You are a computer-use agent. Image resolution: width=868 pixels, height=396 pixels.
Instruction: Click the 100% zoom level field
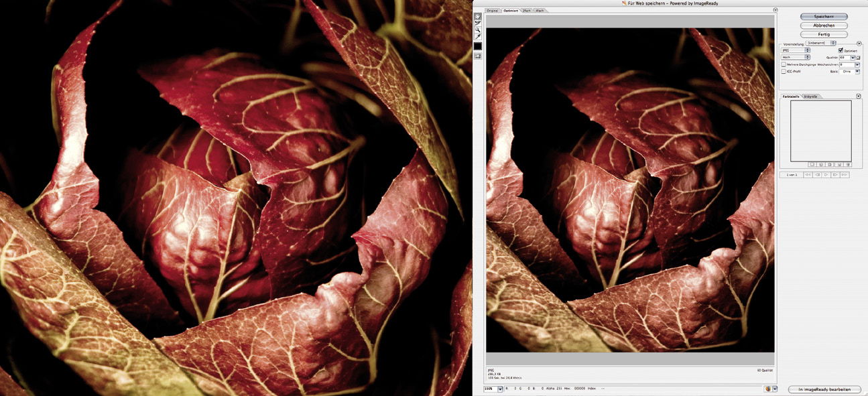click(491, 389)
